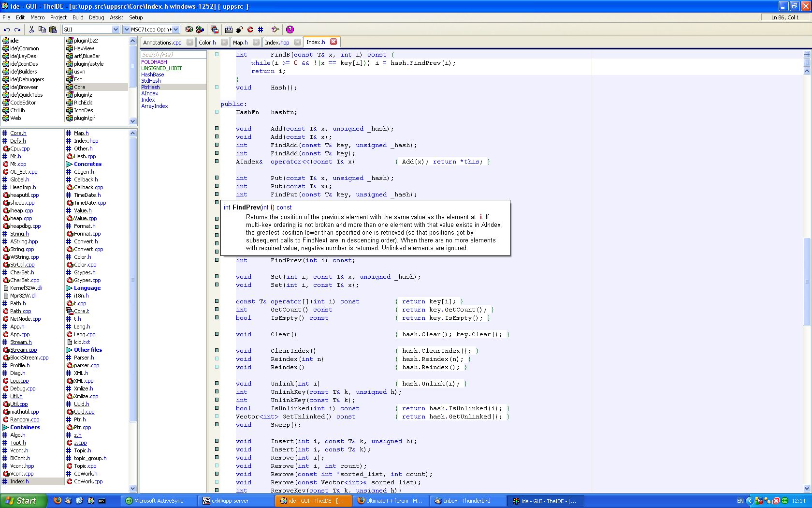Click the Paste clipboard icon
Viewport: 812px width, 508px height.
point(53,30)
